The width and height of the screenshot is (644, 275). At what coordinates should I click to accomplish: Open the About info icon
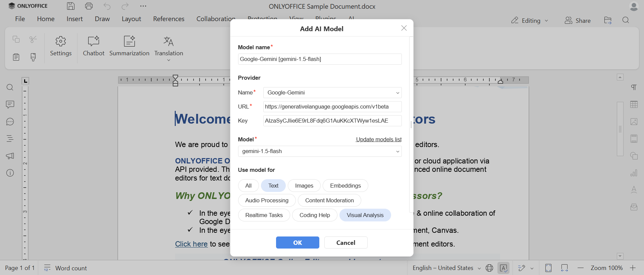pos(10,173)
